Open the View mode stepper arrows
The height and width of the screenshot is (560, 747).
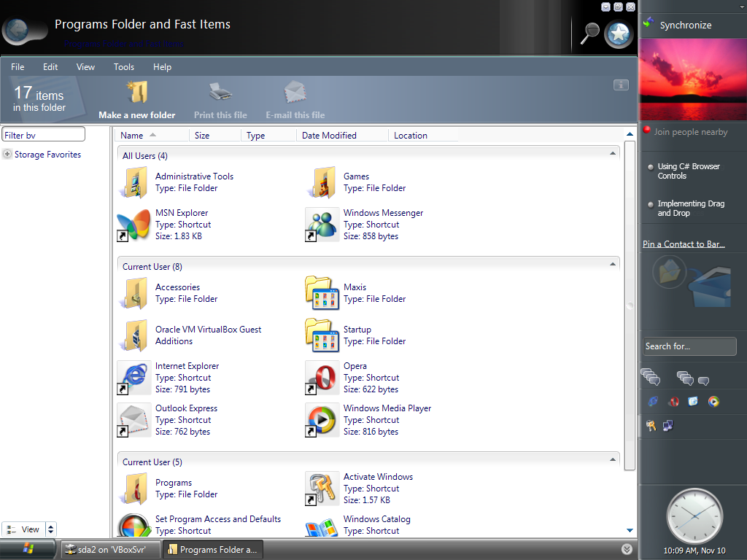pyautogui.click(x=50, y=529)
